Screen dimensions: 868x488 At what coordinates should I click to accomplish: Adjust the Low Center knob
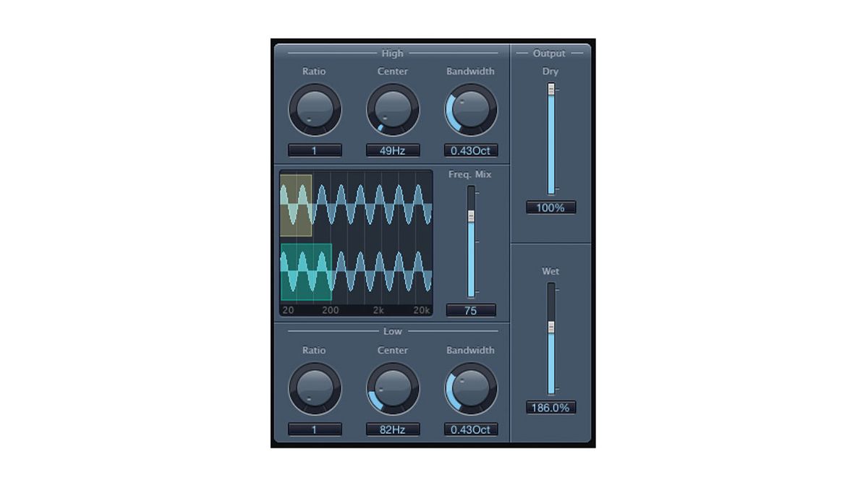pos(393,389)
